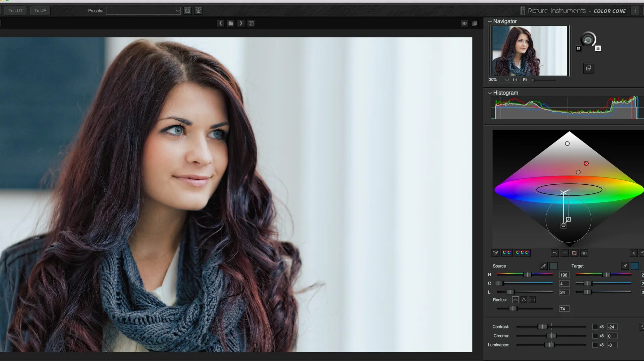Enable the x8 checkbox for Contrast
644x362 pixels.
pyautogui.click(x=595, y=327)
